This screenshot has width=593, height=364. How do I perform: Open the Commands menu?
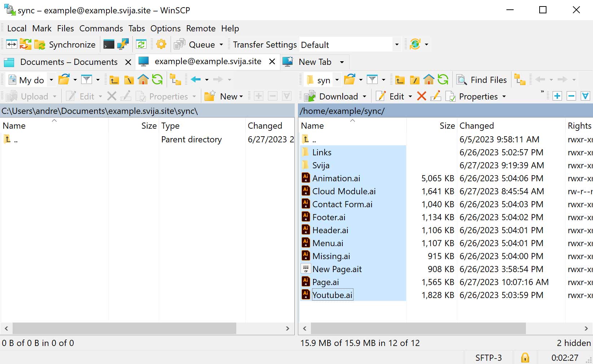(x=101, y=28)
